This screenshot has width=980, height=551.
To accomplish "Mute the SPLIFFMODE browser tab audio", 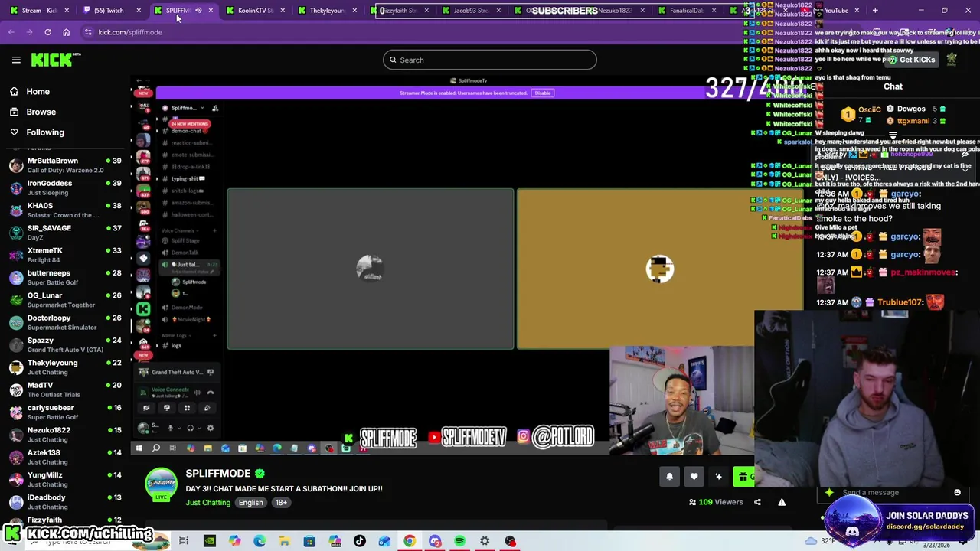I will point(198,11).
